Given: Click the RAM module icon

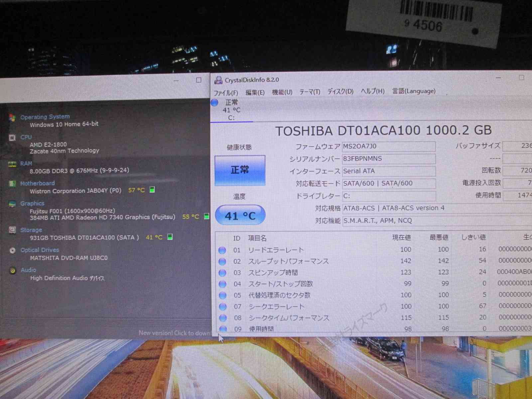Looking at the screenshot, I should pyautogui.click(x=12, y=164).
